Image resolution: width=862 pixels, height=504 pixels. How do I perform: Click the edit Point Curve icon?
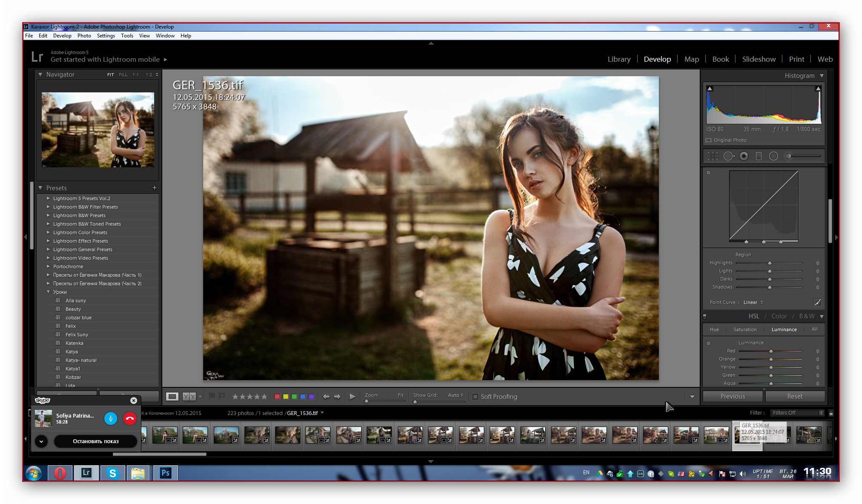(x=817, y=302)
